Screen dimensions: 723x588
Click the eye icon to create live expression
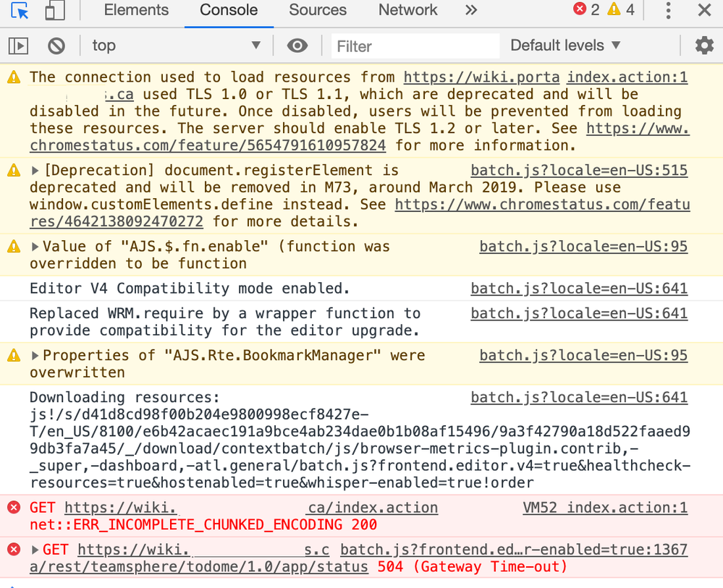(297, 45)
